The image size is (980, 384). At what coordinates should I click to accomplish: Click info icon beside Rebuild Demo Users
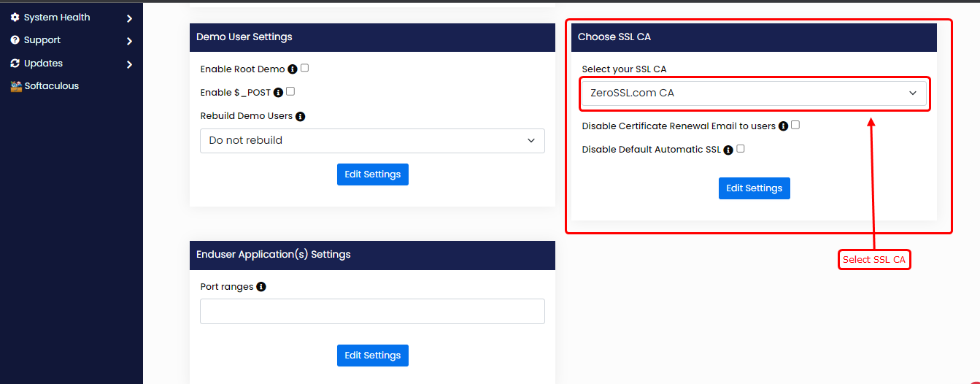click(x=300, y=116)
